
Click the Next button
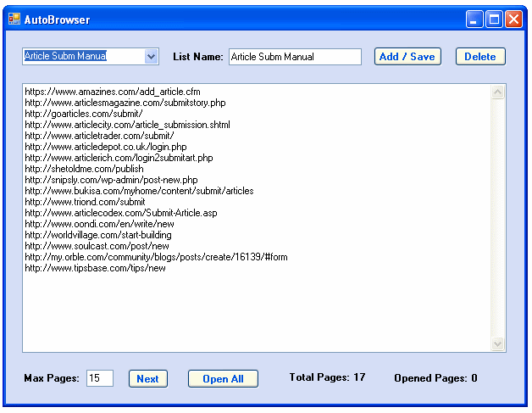click(147, 378)
